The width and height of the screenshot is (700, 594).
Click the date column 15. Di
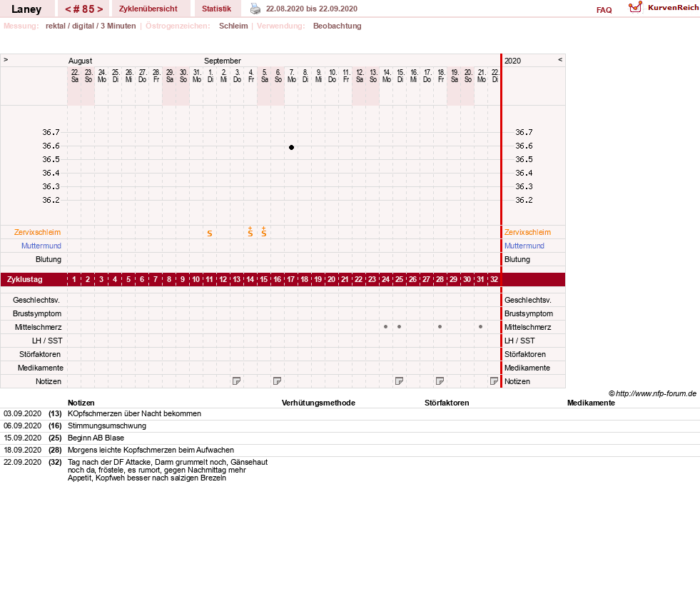tap(400, 76)
